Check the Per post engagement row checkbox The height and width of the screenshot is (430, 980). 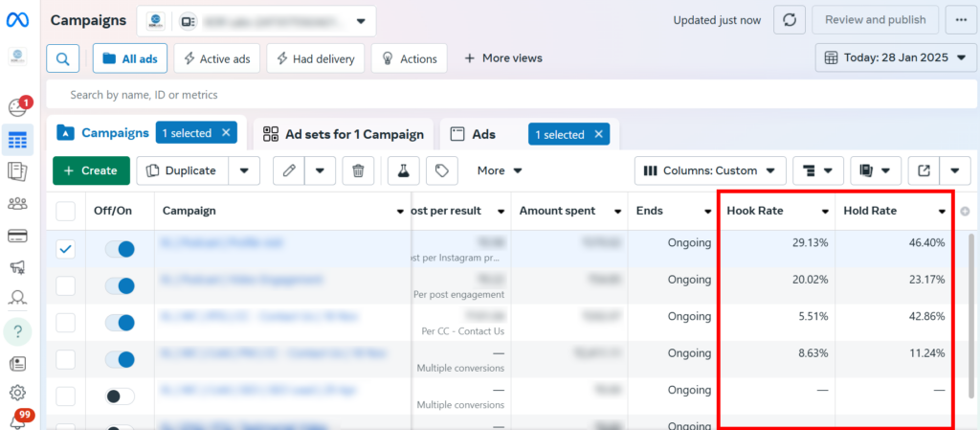click(66, 286)
